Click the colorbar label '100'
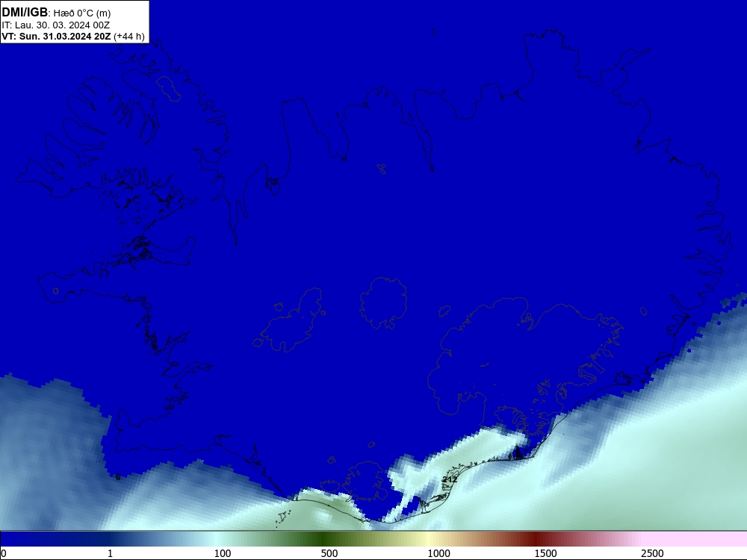The width and height of the screenshot is (747, 560). point(223,553)
